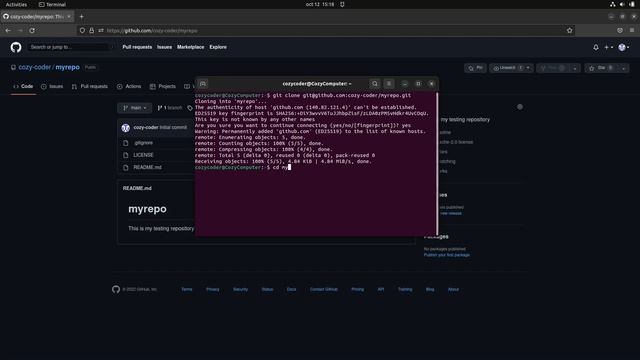Star the repository

pyautogui.click(x=602, y=68)
